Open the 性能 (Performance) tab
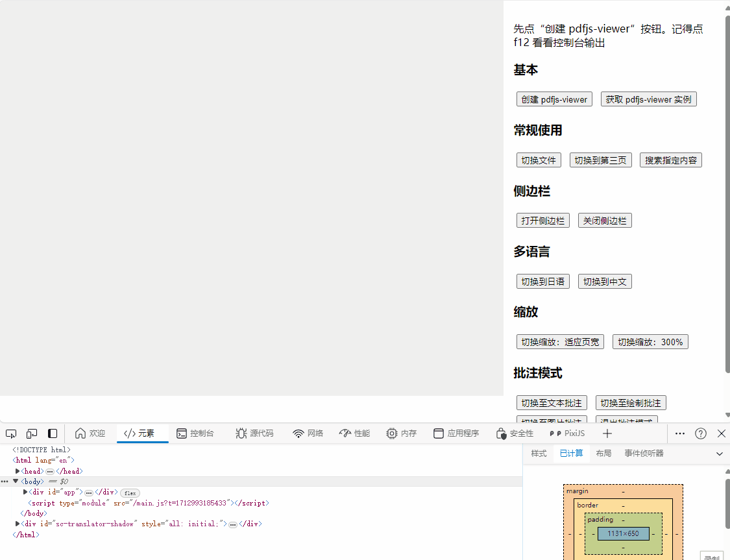Screen dimensions: 730x560 point(355,433)
